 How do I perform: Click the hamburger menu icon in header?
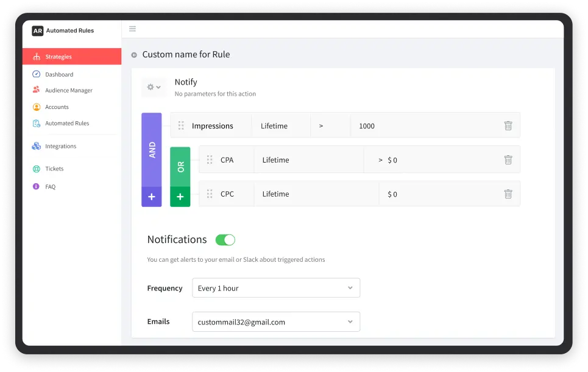132,29
